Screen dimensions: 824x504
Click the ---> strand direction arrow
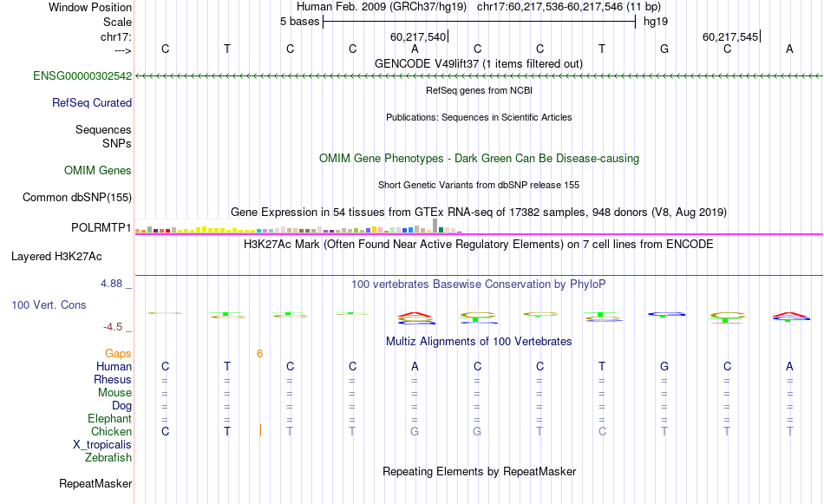pyautogui.click(x=123, y=50)
